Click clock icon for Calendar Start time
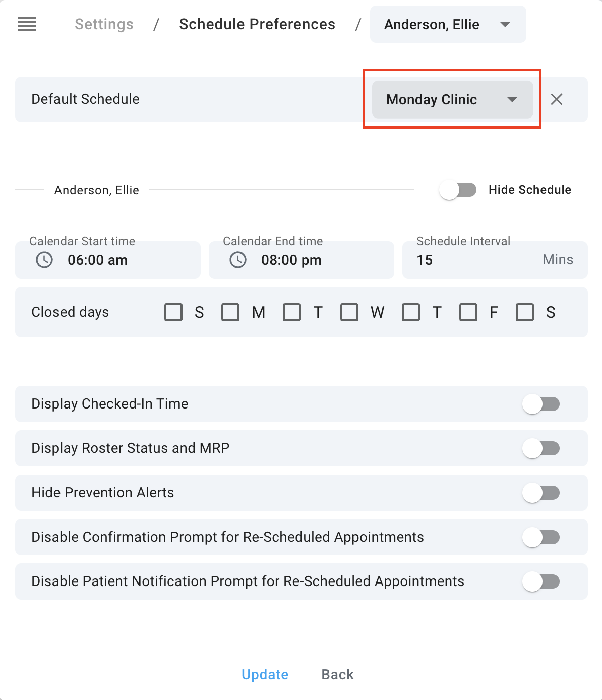Screen dimensions: 602x700 click(x=44, y=260)
